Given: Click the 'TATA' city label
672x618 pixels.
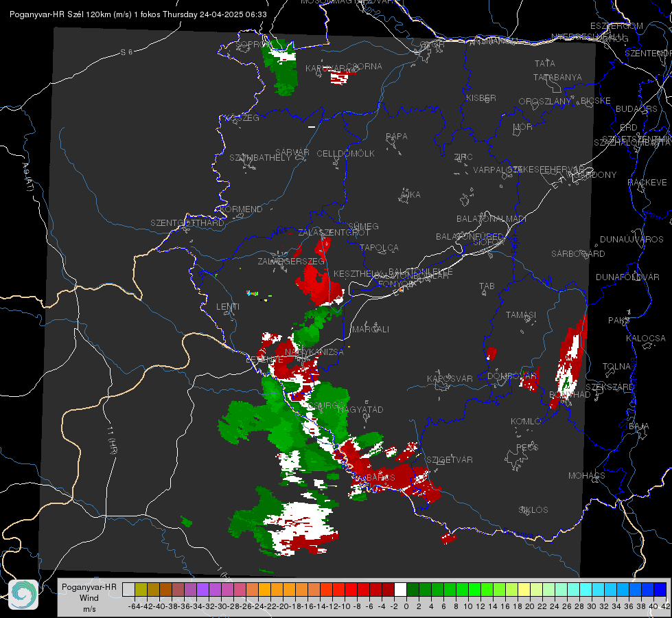Looking at the screenshot, I should click(545, 63).
